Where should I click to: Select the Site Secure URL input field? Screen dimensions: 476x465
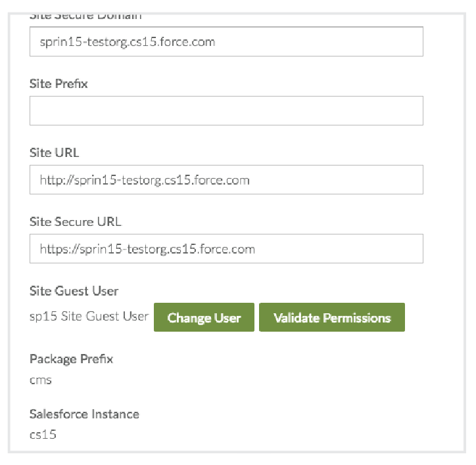(x=226, y=249)
